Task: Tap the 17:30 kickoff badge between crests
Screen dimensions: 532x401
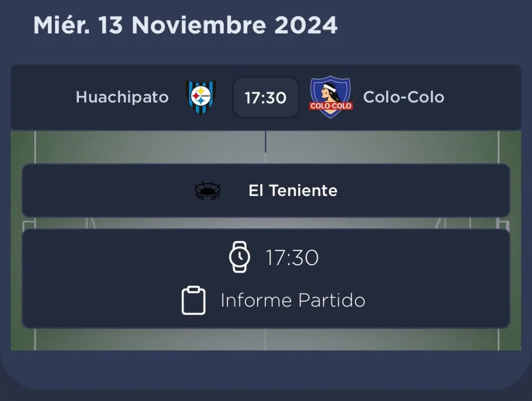Action: tap(265, 98)
